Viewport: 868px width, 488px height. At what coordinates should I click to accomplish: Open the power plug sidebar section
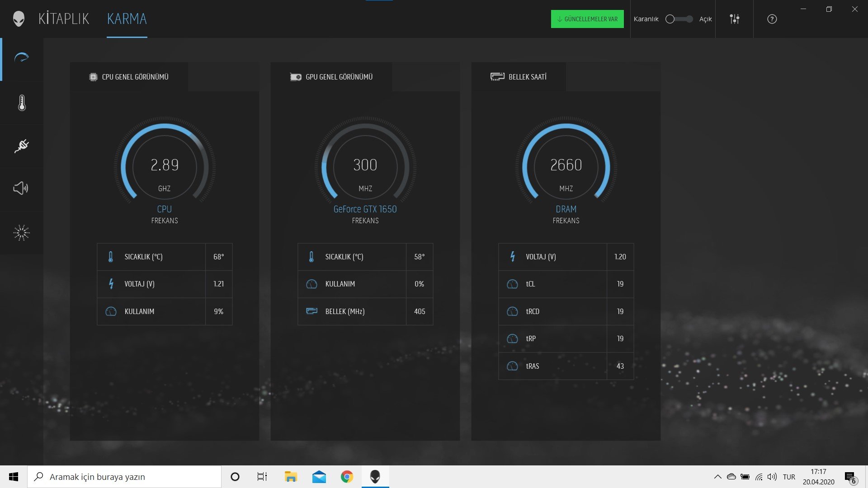[x=22, y=146]
